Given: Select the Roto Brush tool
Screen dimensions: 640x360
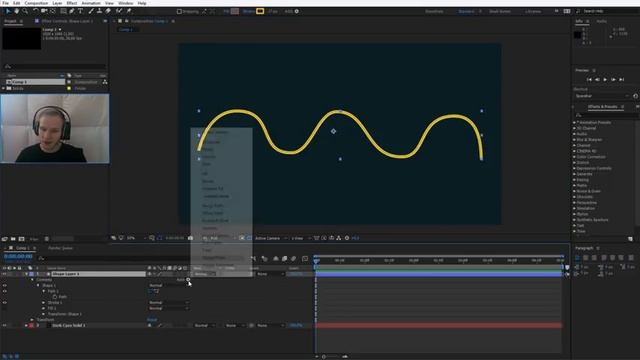Looking at the screenshot, I should point(119,11).
